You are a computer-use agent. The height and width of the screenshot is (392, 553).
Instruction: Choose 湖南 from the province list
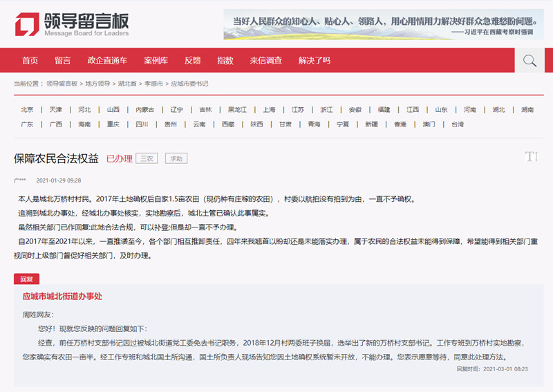coord(527,109)
